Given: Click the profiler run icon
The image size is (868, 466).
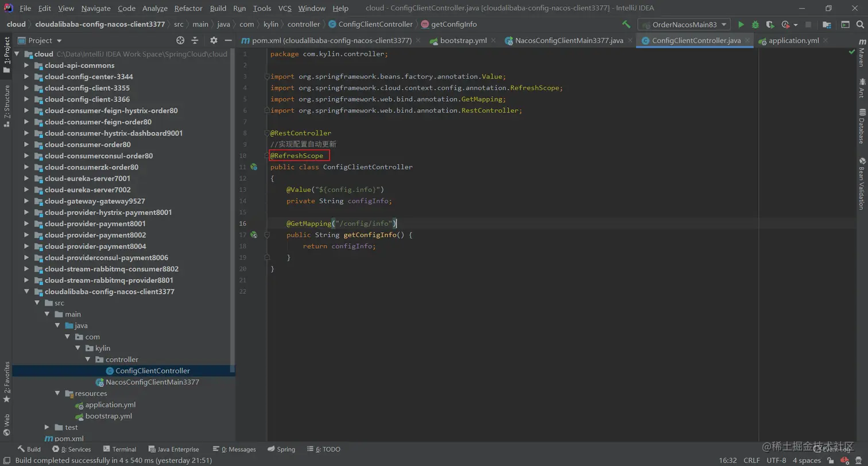Looking at the screenshot, I should coord(785,25).
